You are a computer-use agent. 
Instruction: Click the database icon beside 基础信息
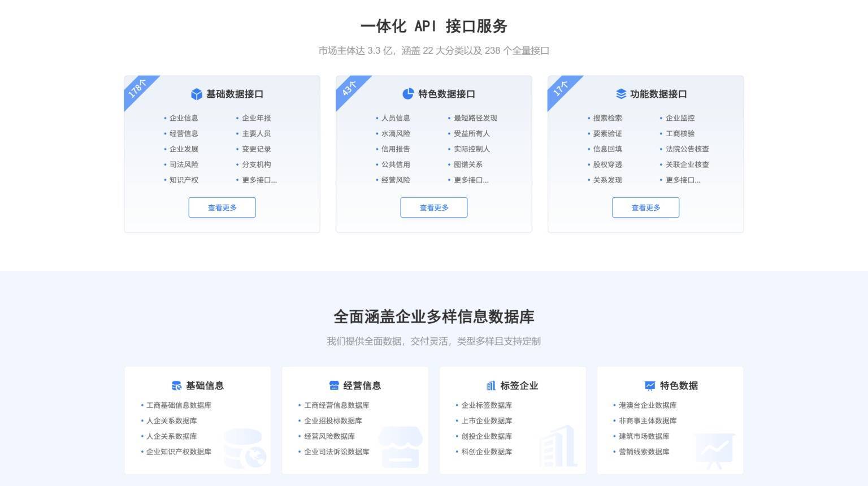click(x=177, y=386)
